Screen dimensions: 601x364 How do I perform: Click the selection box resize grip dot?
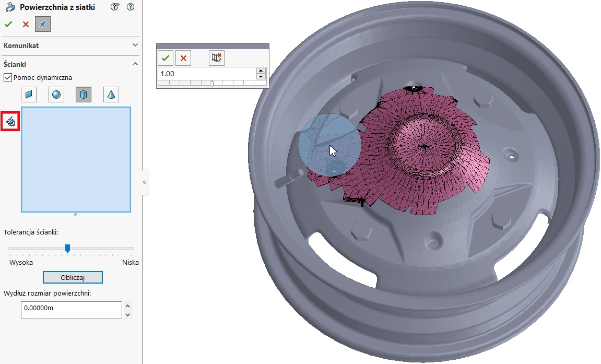pos(76,215)
